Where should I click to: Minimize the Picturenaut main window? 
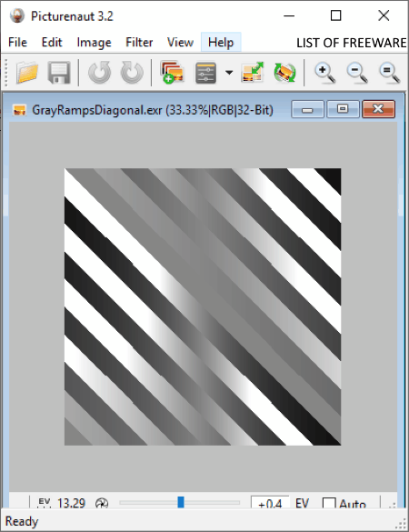(x=289, y=15)
